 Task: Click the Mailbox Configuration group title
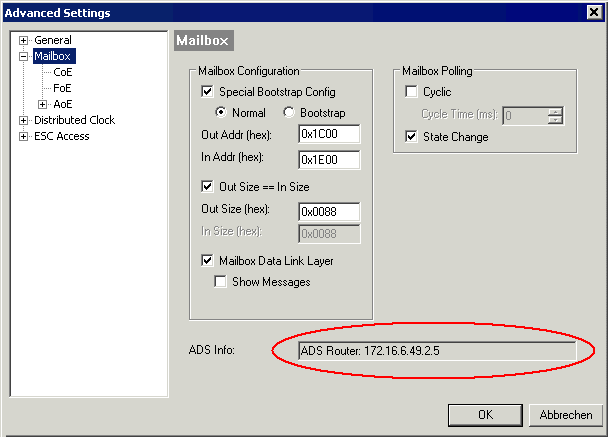coord(249,71)
